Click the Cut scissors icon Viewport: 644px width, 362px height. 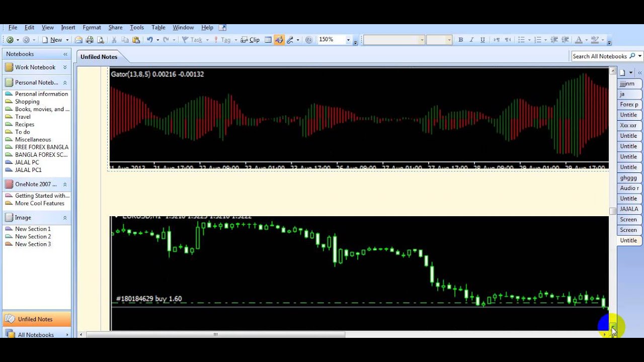(x=114, y=40)
